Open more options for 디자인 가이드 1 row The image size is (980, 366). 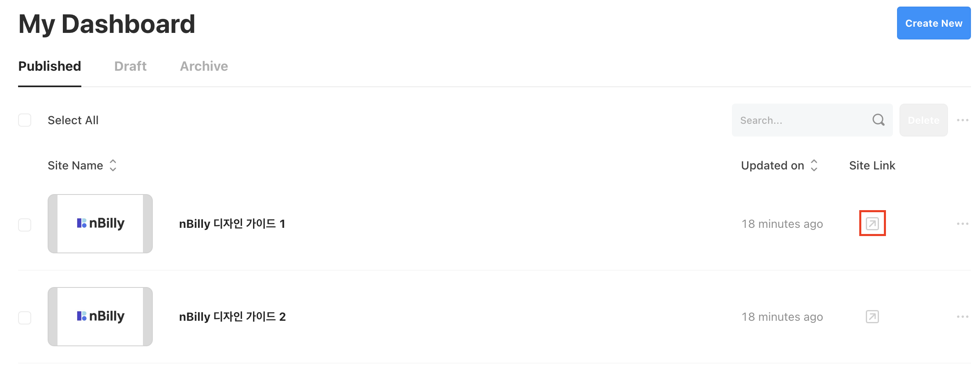pyautogui.click(x=962, y=224)
